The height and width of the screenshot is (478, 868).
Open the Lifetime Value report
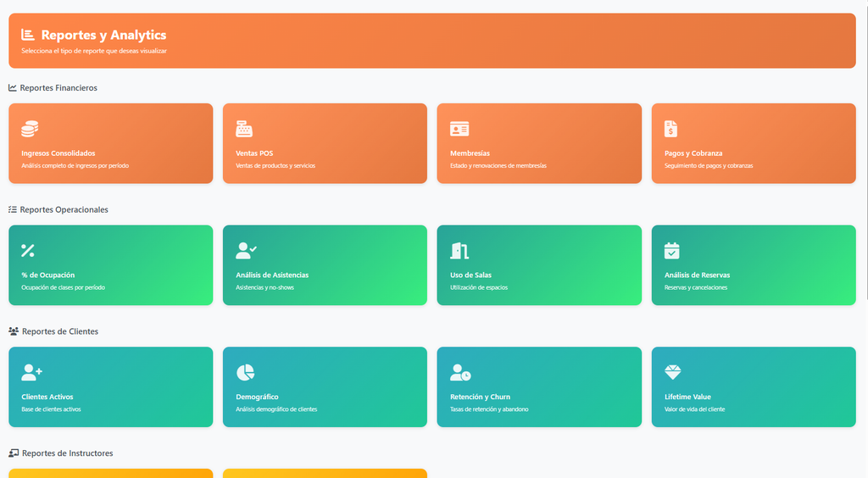point(754,386)
